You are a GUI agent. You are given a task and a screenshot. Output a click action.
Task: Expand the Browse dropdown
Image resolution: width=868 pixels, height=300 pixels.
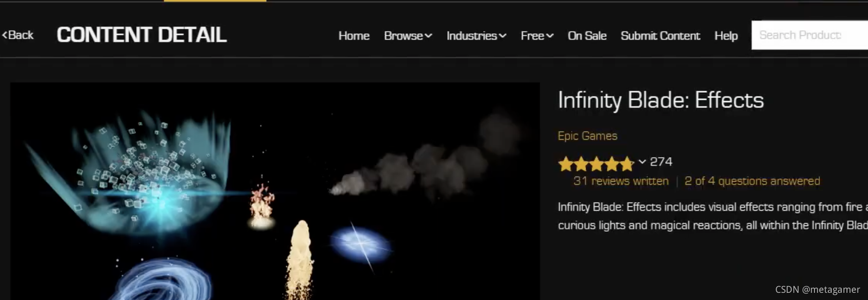pyautogui.click(x=408, y=36)
